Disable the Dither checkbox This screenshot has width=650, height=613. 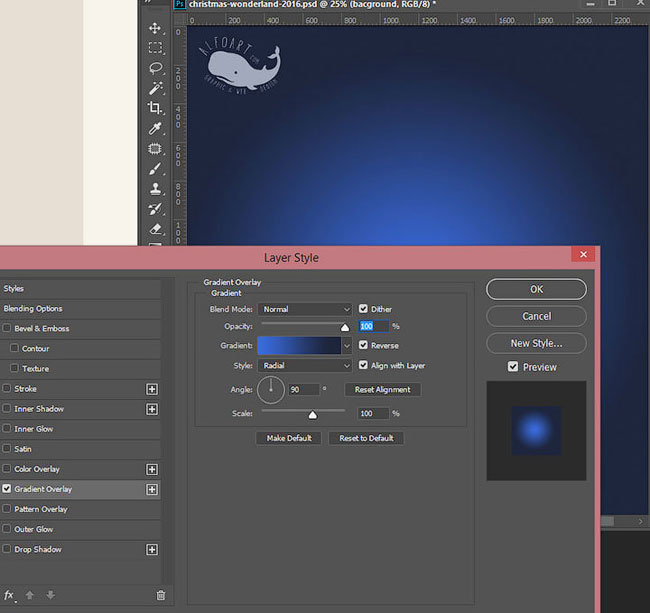coord(363,309)
